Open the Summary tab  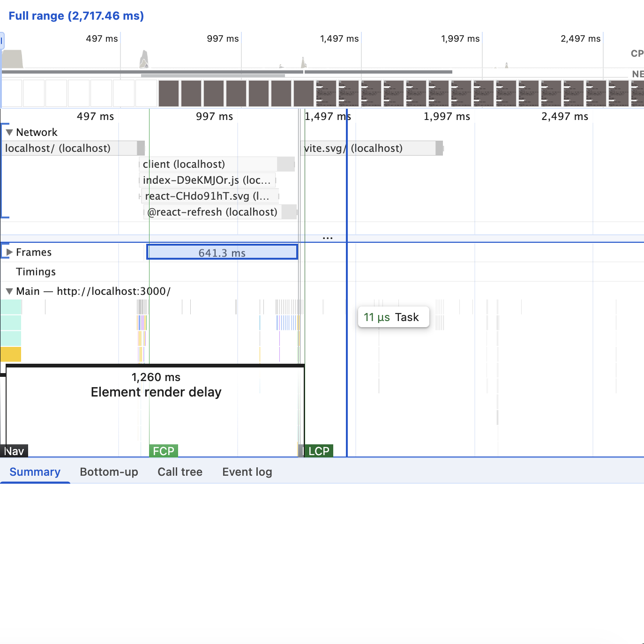(35, 472)
